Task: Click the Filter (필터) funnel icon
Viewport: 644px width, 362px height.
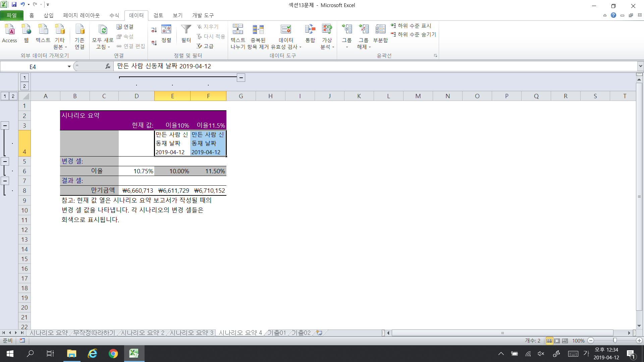Action: [186, 30]
